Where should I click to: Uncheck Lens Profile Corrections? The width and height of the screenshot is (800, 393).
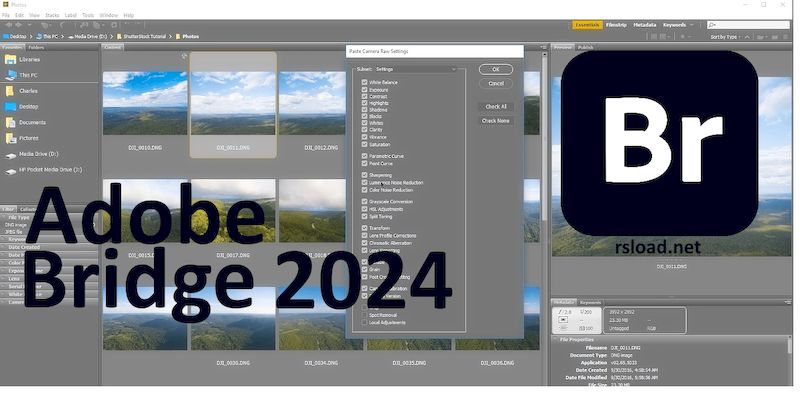click(x=364, y=236)
